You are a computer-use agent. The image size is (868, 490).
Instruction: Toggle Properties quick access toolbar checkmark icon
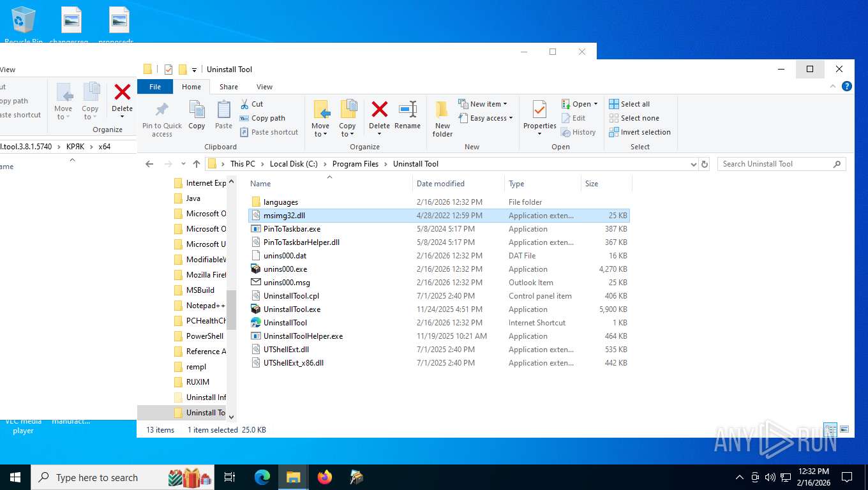point(168,70)
